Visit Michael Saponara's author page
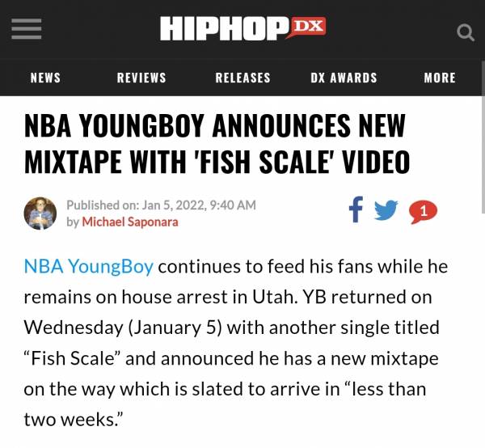 tap(130, 222)
